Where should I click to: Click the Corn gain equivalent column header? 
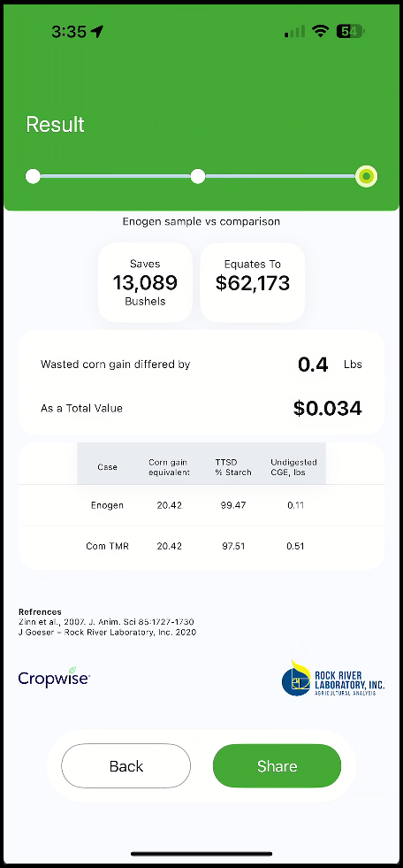coord(169,467)
